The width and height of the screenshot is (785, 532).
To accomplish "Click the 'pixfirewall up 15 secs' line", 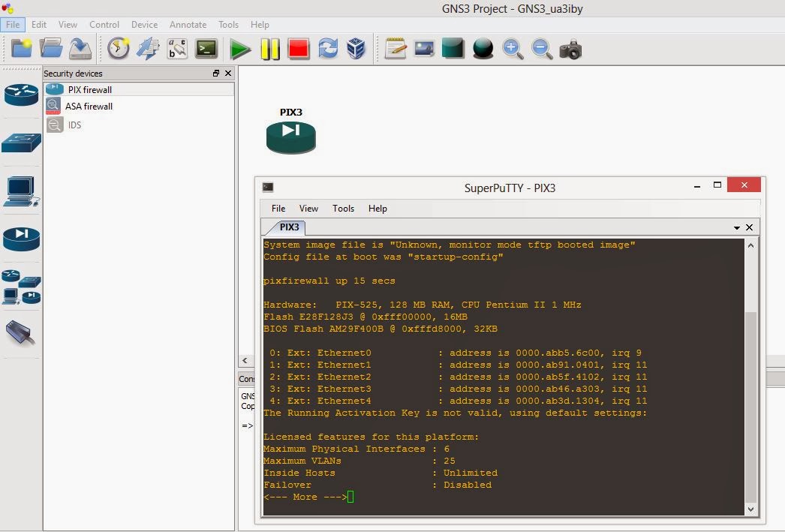I will [x=329, y=281].
